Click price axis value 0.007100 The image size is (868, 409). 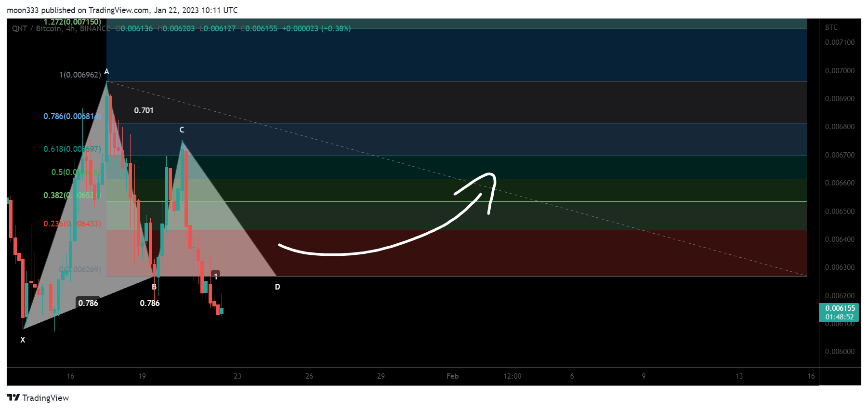click(840, 42)
